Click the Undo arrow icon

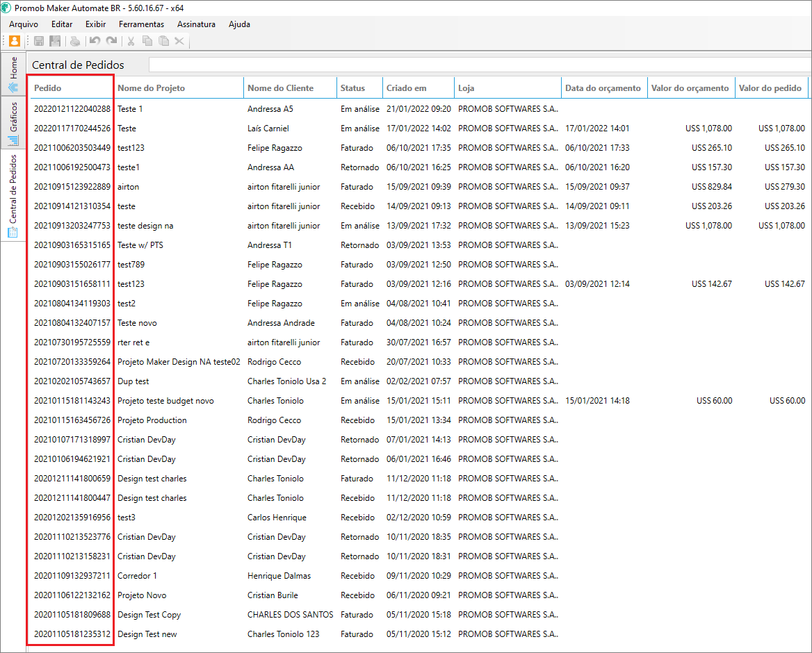pyautogui.click(x=95, y=41)
